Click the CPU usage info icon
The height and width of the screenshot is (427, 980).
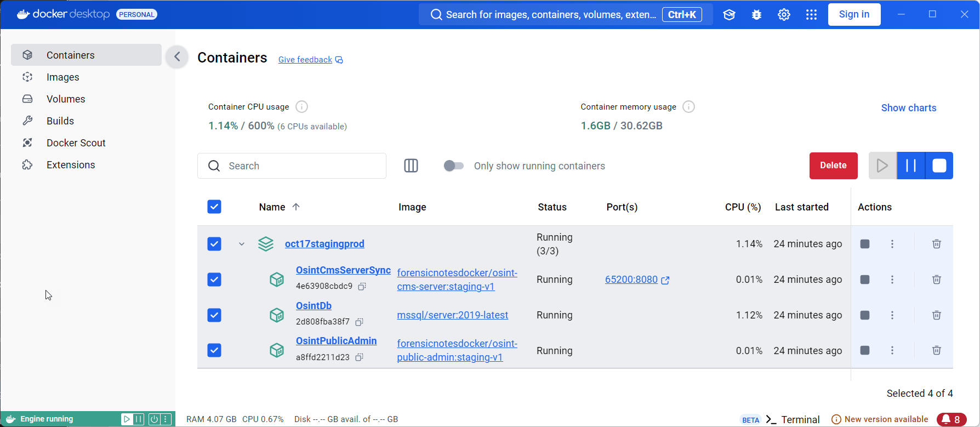coord(301,107)
